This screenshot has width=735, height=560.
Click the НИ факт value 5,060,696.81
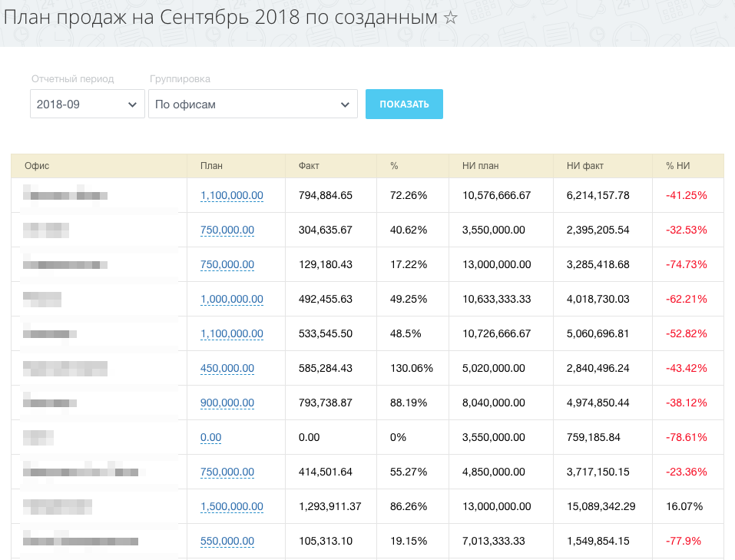coord(598,334)
